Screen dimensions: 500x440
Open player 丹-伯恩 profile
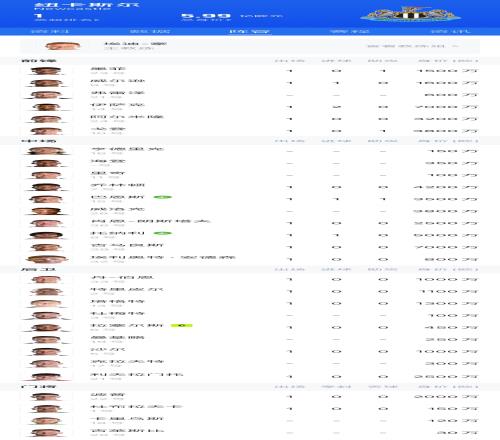[x=122, y=277]
